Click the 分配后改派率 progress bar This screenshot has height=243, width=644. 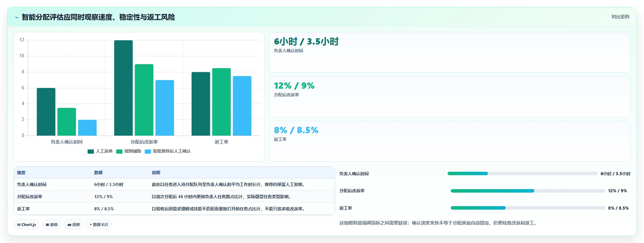click(528, 191)
